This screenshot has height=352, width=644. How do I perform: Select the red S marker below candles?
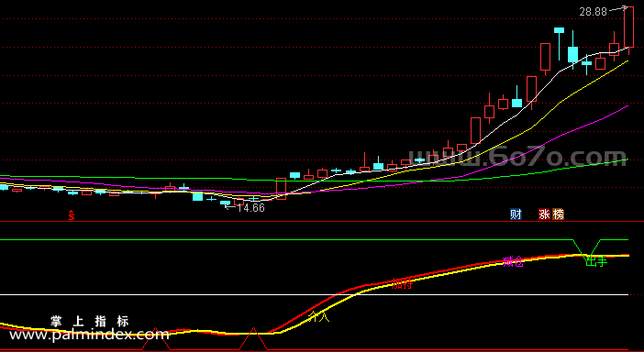point(72,215)
